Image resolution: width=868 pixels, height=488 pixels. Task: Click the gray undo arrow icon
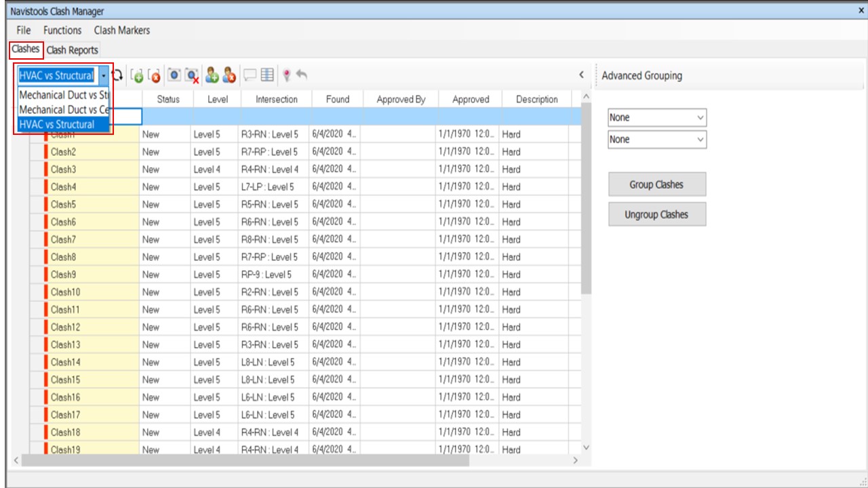coord(302,75)
